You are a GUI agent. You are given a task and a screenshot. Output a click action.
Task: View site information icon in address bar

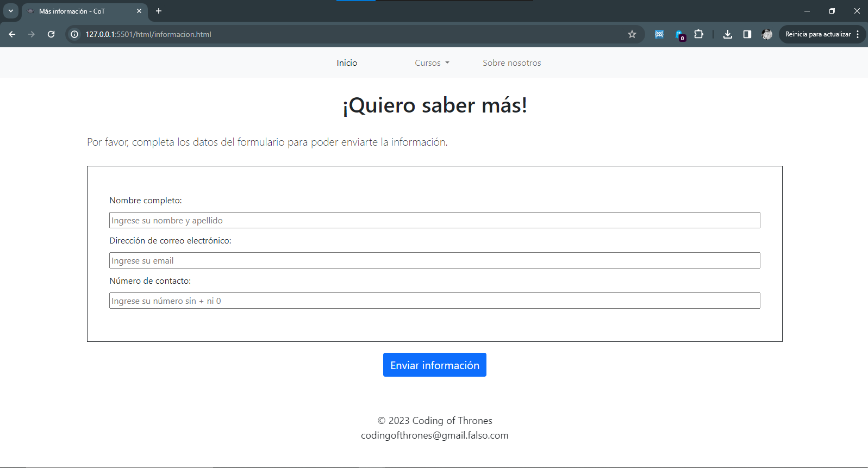74,34
